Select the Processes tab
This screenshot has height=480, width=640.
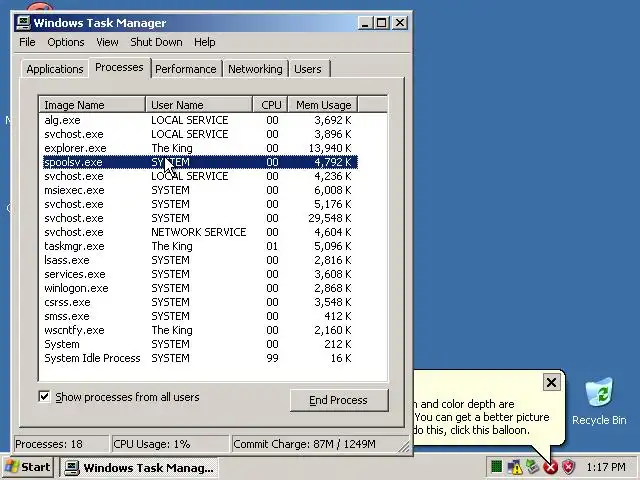tap(119, 67)
